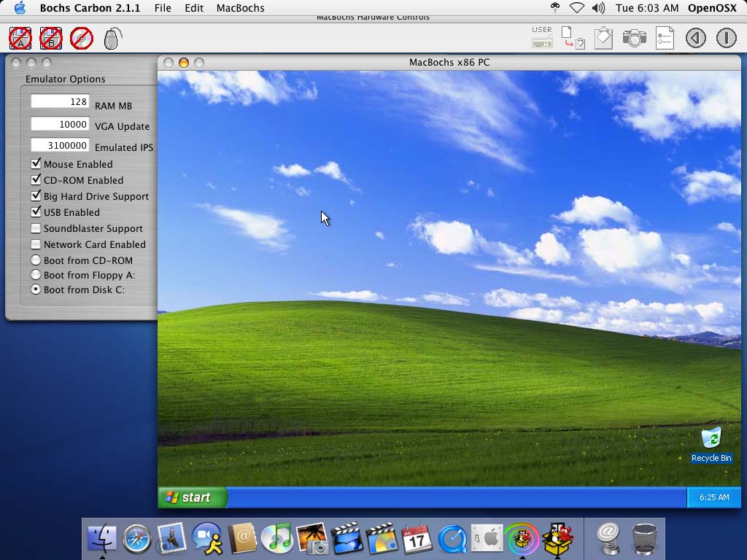Open iDVD from the Dock
The image size is (747, 560).
tap(382, 539)
